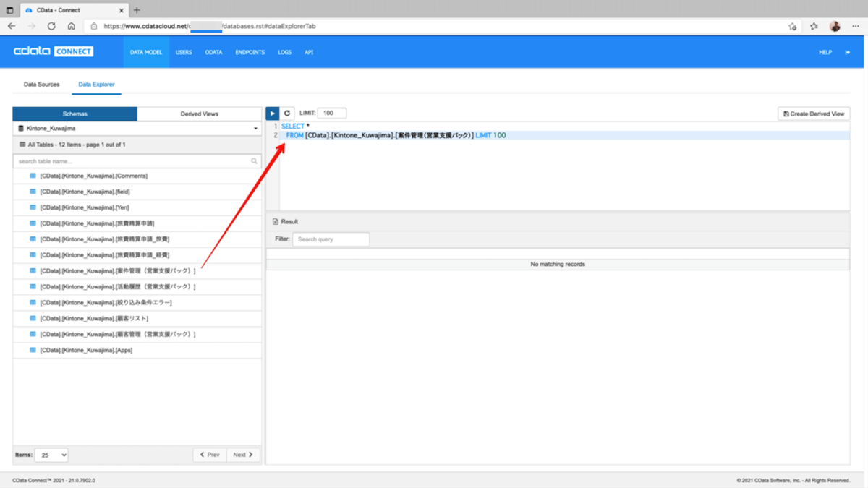Click the search table name field
The width and height of the screenshot is (868, 488).
point(137,161)
